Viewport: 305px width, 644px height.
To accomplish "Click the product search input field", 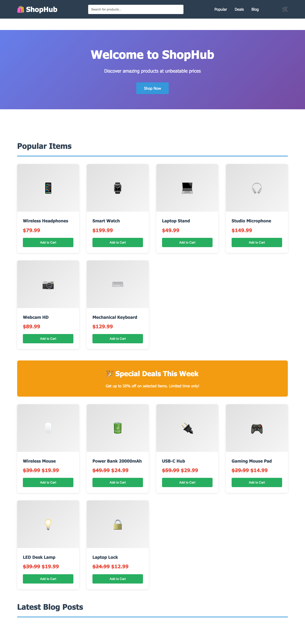I will [x=136, y=9].
